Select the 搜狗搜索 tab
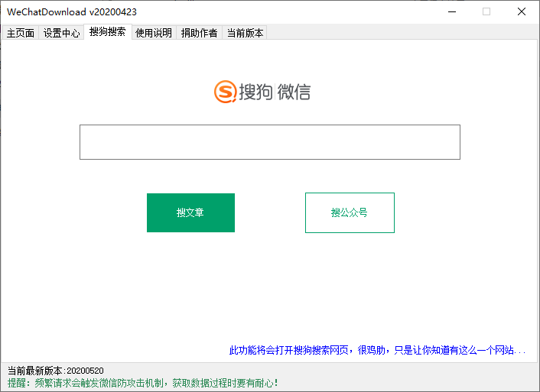540x392 pixels. 108,31
